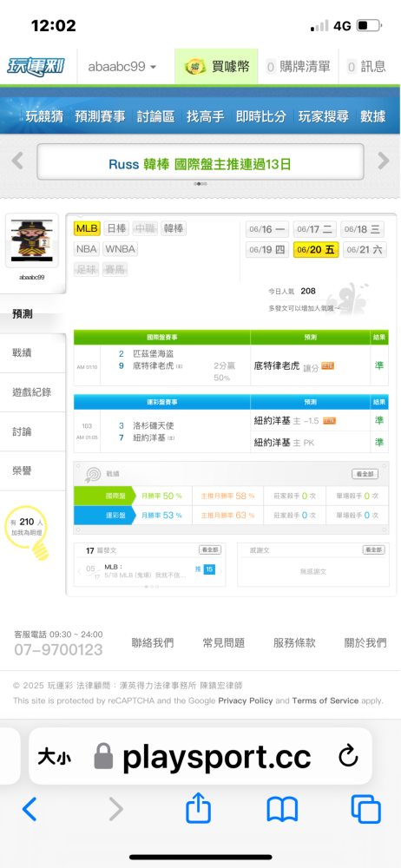Go back with Safari back arrow
Viewport: 401px width, 868px height.
[30, 809]
